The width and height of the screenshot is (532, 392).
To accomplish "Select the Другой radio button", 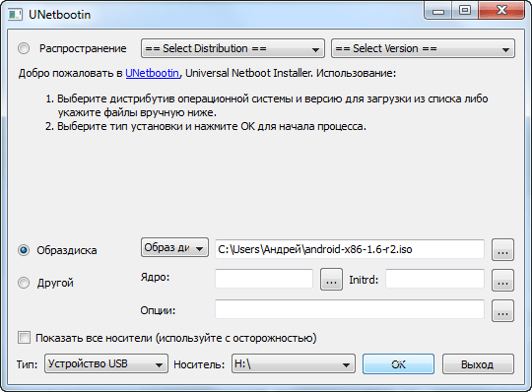I will [x=24, y=283].
